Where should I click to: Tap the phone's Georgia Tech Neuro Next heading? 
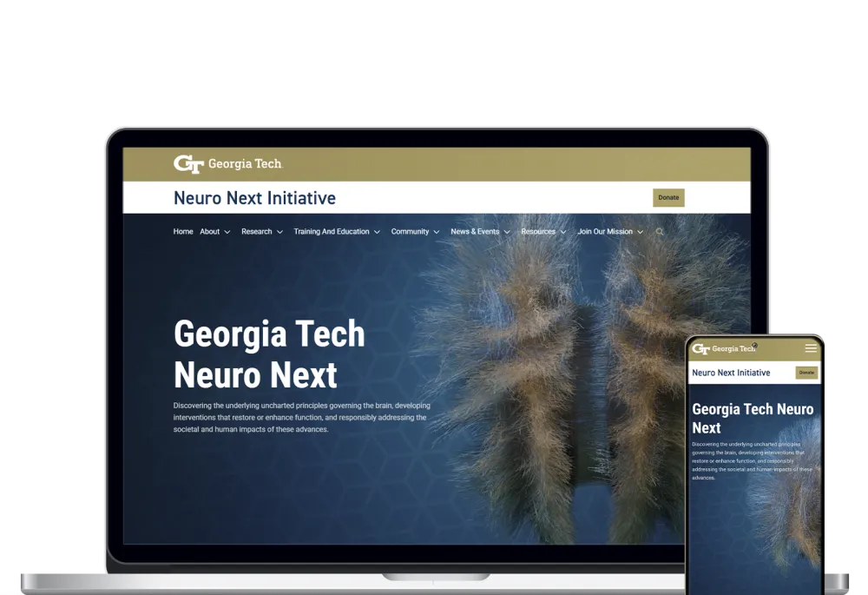pos(752,418)
